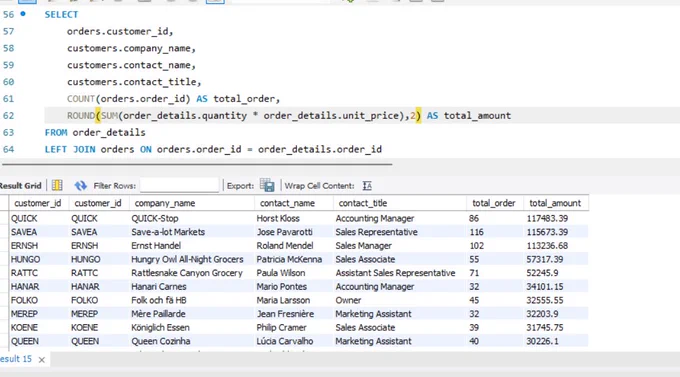The image size is (680, 377).
Task: Click 'FROM' keyword on line 63
Action: (x=56, y=132)
